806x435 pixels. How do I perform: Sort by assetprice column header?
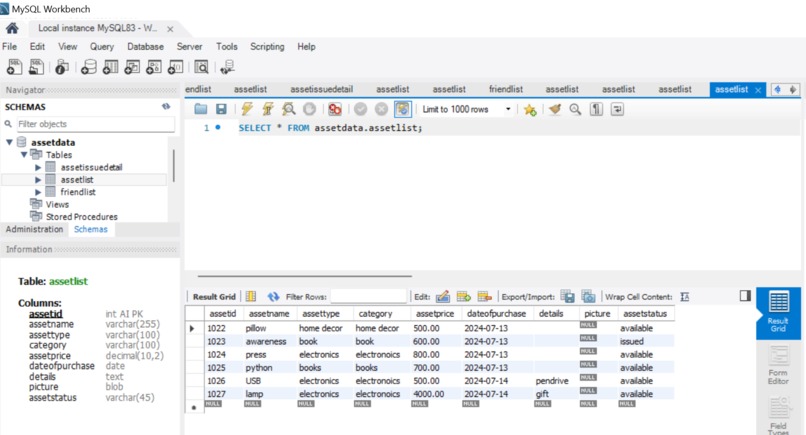(433, 313)
